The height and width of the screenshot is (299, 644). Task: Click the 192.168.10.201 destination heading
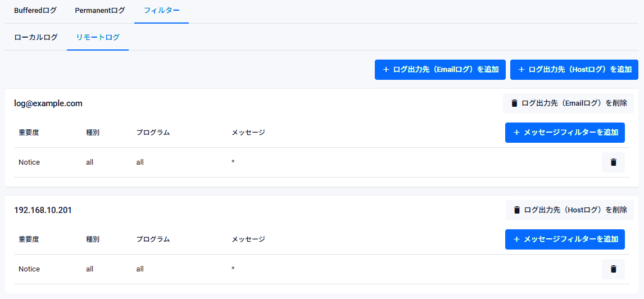(x=43, y=210)
